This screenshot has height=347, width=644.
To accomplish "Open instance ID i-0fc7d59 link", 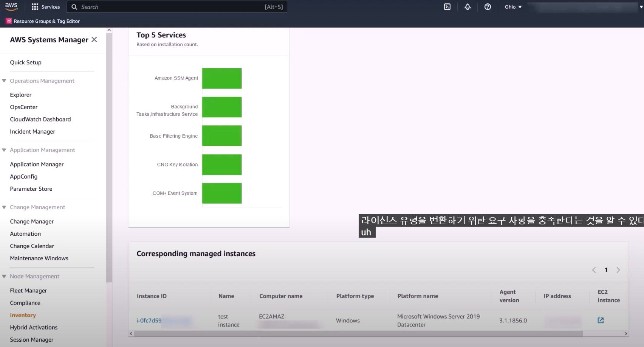I will click(x=149, y=321).
